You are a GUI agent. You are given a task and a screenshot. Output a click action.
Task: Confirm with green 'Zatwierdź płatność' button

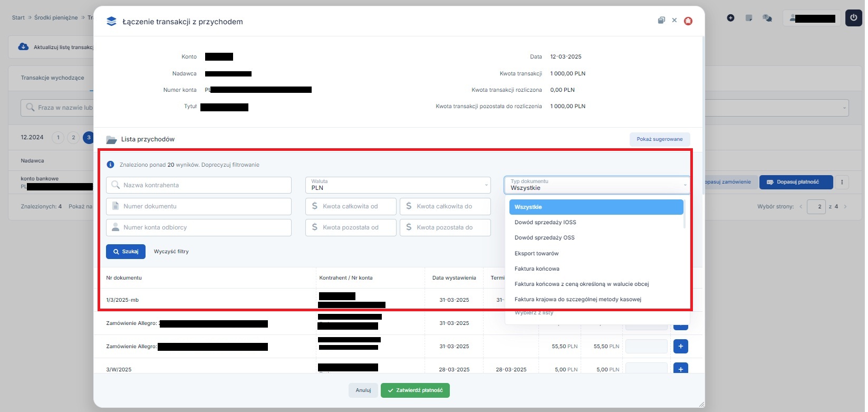pyautogui.click(x=415, y=390)
